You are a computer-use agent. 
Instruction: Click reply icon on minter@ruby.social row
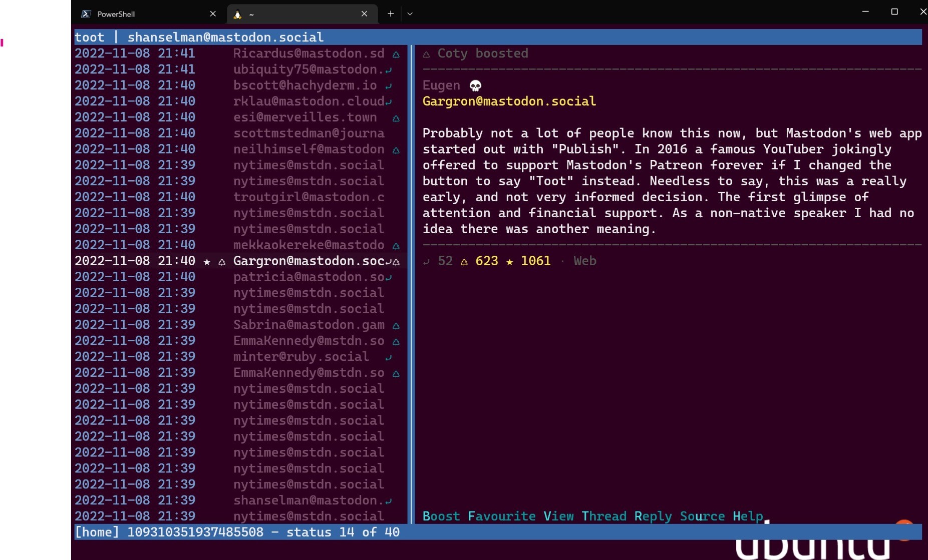coord(388,357)
